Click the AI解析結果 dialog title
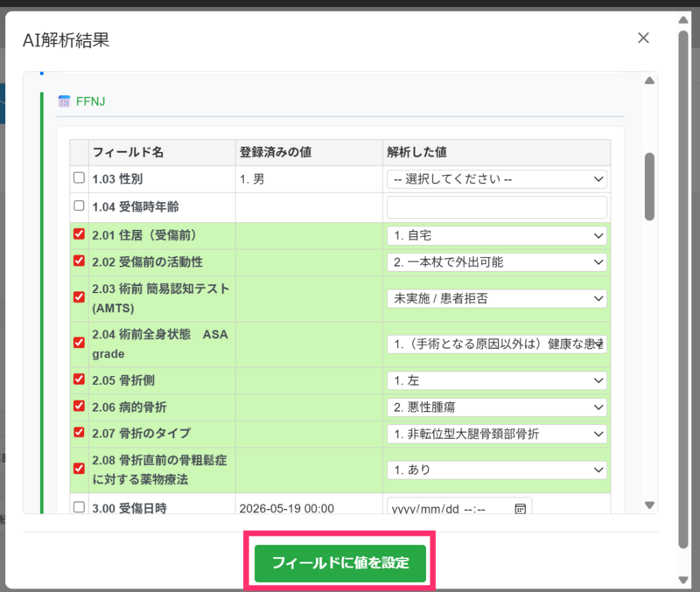 click(66, 40)
